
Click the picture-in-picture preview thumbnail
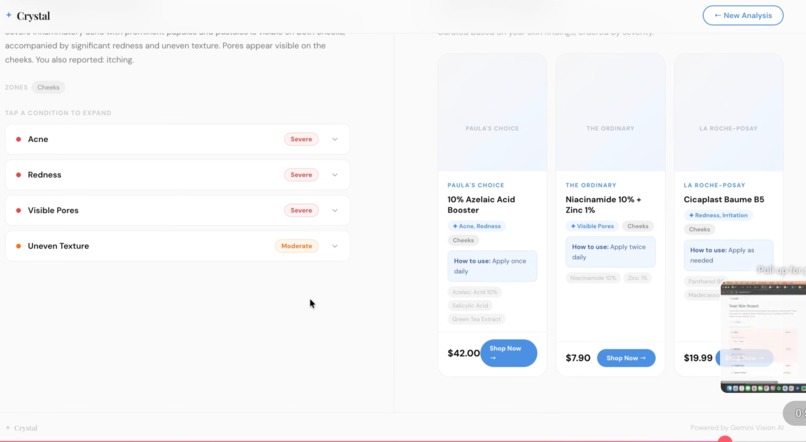click(x=763, y=337)
